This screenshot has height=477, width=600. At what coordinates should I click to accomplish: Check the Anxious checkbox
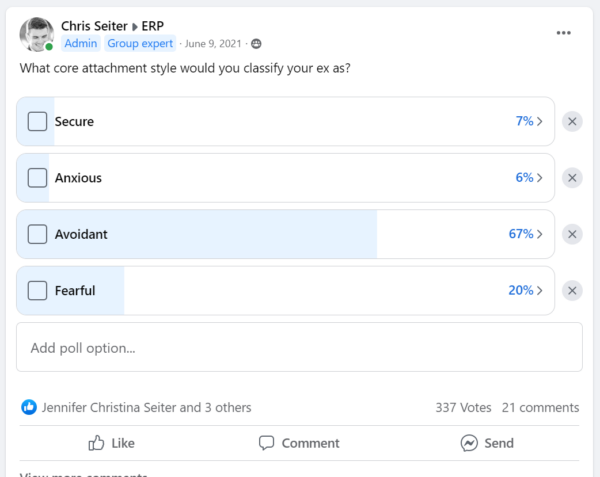(37, 178)
